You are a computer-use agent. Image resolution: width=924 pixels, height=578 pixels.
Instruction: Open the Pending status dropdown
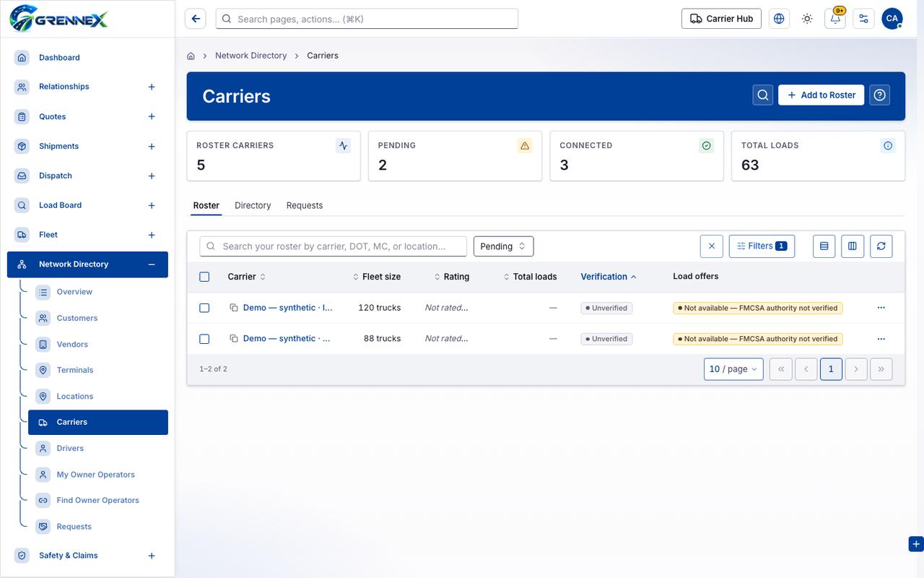coord(504,246)
